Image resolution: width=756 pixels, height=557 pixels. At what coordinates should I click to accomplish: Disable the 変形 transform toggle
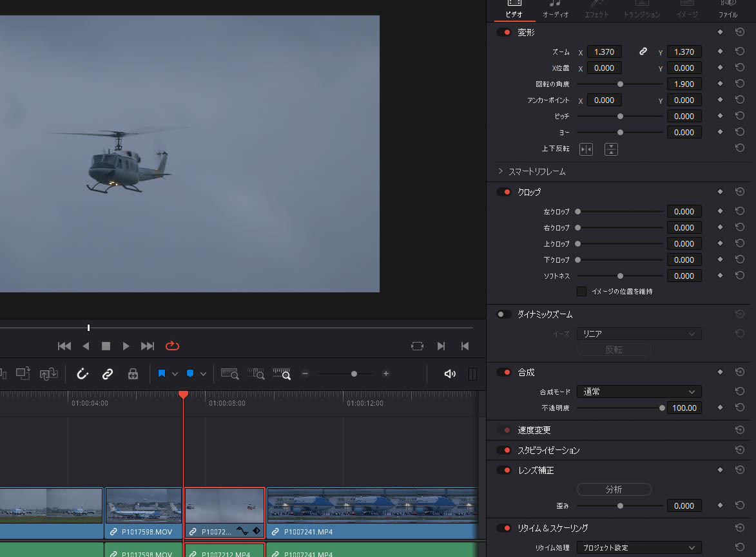(504, 32)
